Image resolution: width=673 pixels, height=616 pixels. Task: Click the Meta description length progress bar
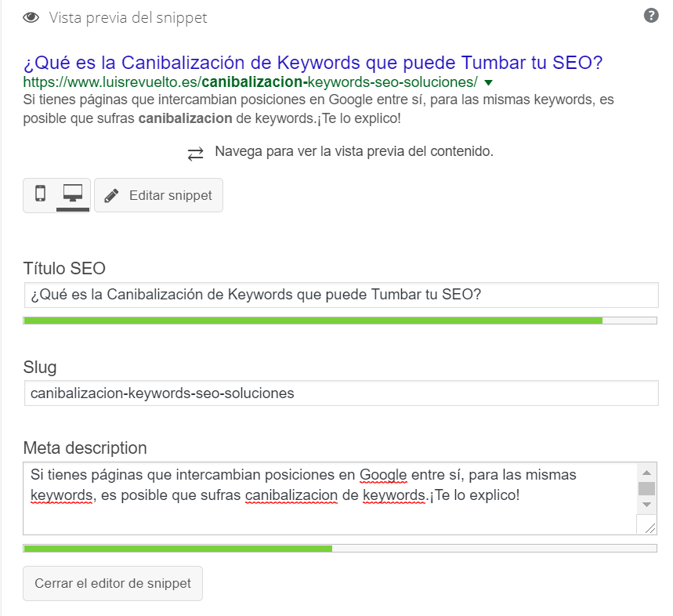(340, 548)
